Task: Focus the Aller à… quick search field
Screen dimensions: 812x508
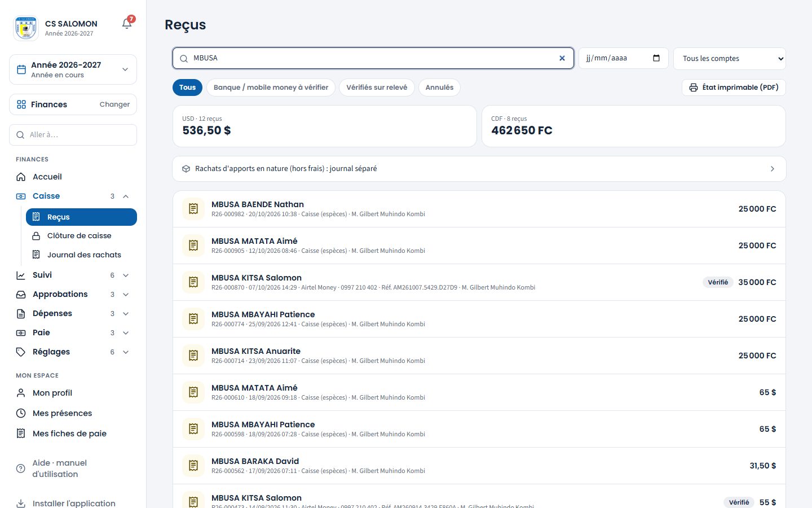Action: click(73, 135)
